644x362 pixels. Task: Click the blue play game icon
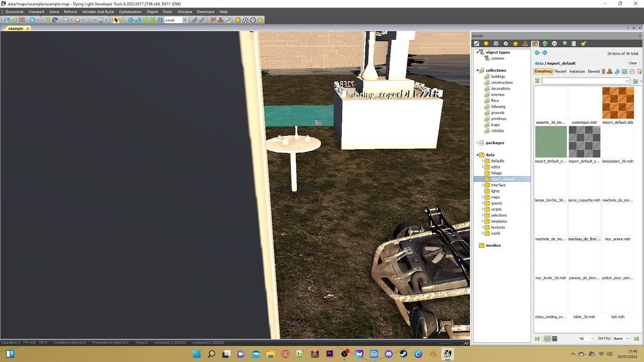tap(32, 20)
